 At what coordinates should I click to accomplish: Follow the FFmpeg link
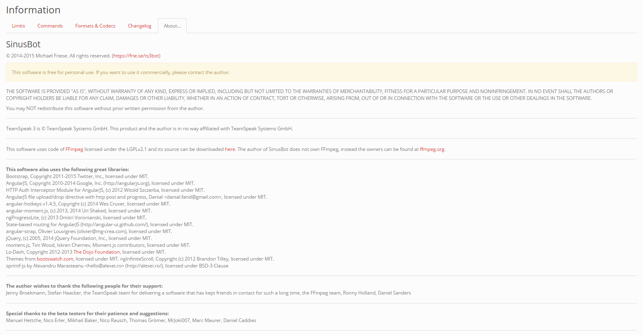pyautogui.click(x=74, y=149)
